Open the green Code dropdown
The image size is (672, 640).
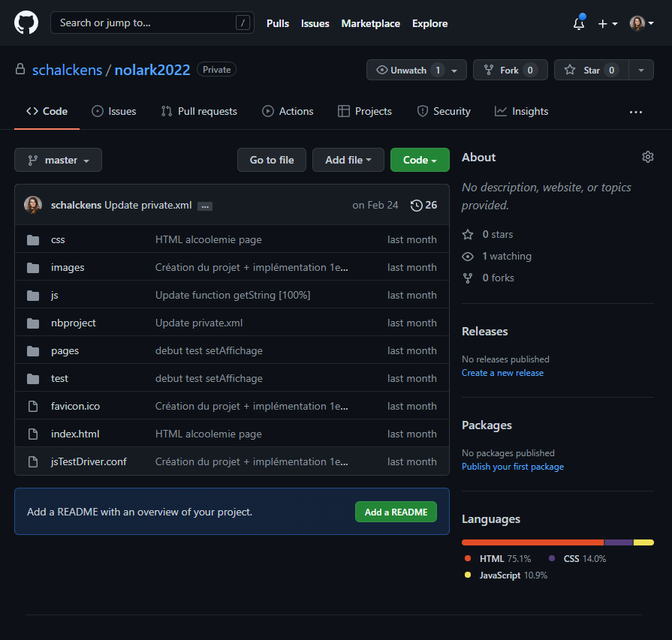tap(420, 160)
